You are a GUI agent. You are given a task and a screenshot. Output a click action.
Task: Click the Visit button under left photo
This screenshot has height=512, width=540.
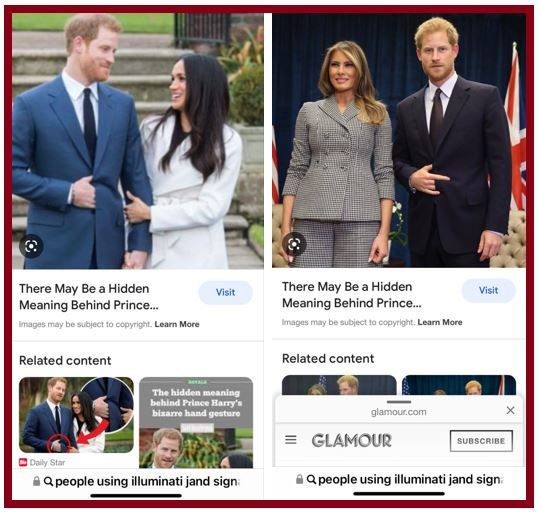pyautogui.click(x=226, y=292)
